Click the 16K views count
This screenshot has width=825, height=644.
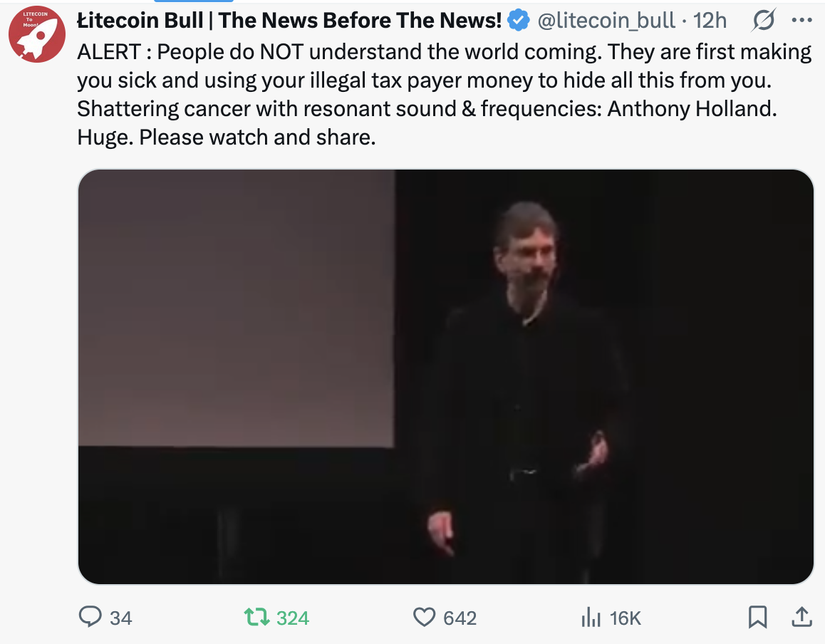[x=625, y=618]
